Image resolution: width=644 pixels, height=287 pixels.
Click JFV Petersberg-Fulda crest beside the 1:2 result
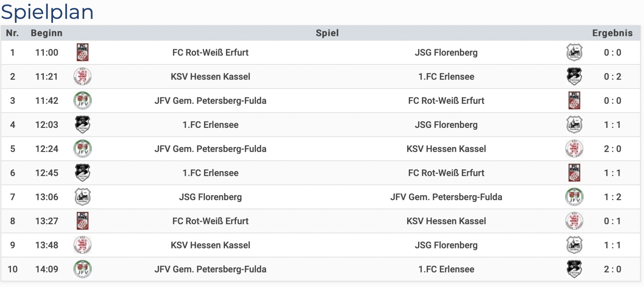coord(574,197)
